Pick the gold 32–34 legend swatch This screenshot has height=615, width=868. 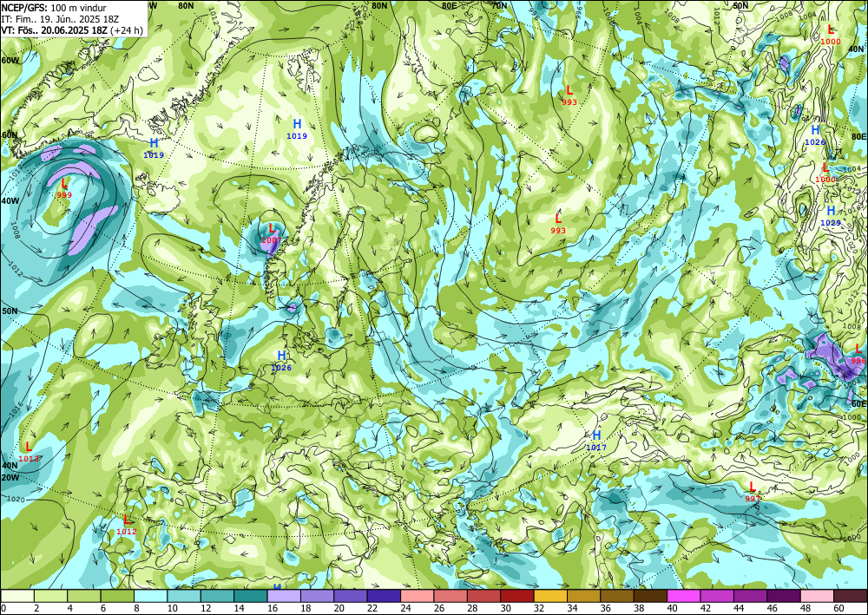pyautogui.click(x=550, y=596)
